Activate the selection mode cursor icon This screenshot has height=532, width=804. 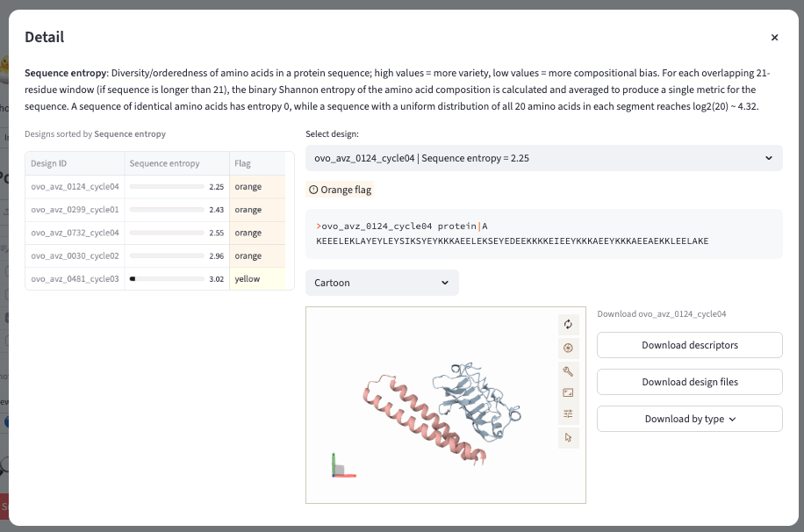point(568,436)
